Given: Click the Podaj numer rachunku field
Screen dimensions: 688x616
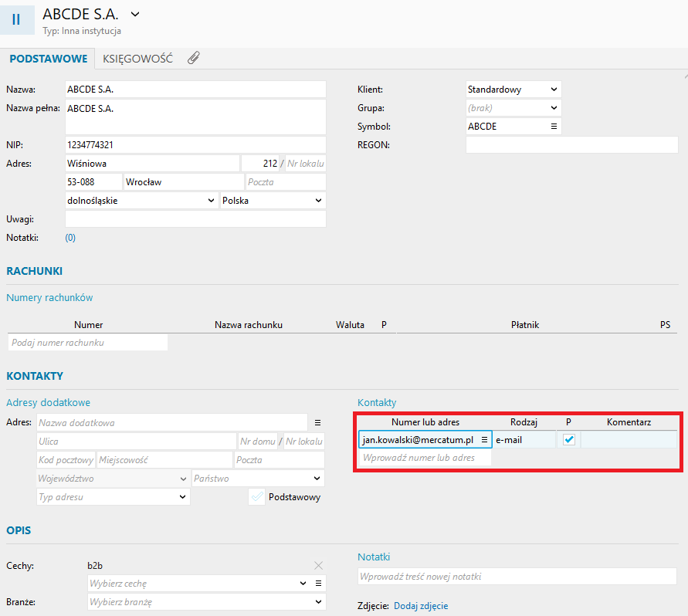Looking at the screenshot, I should (87, 343).
